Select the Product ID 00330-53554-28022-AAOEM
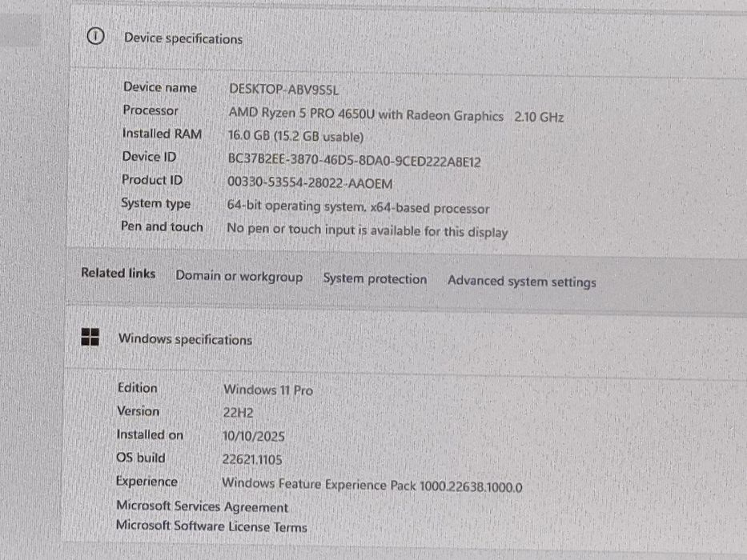 tap(310, 182)
